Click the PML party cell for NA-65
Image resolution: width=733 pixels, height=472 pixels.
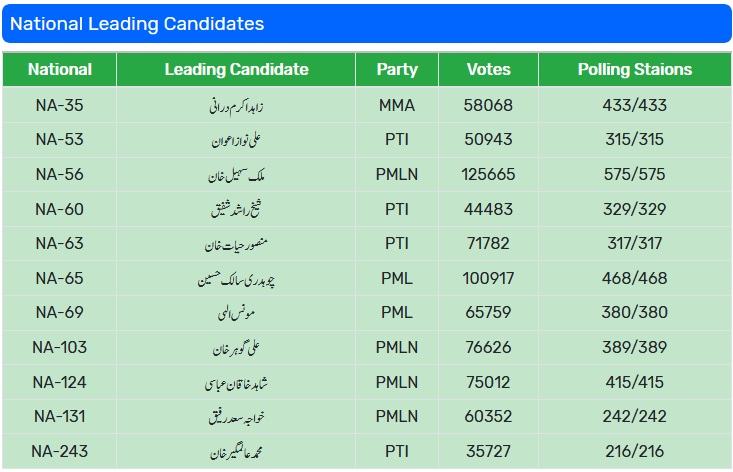(397, 278)
